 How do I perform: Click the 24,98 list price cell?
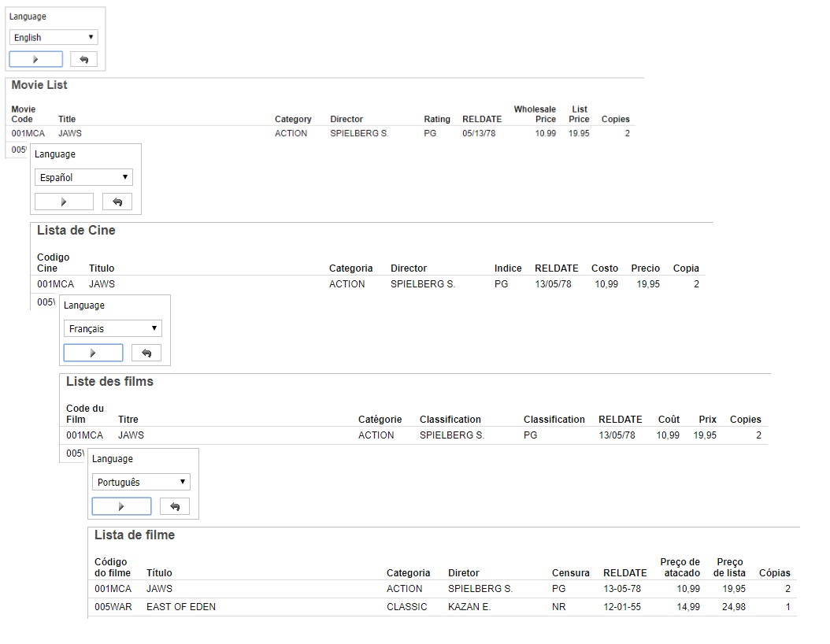[x=734, y=607]
